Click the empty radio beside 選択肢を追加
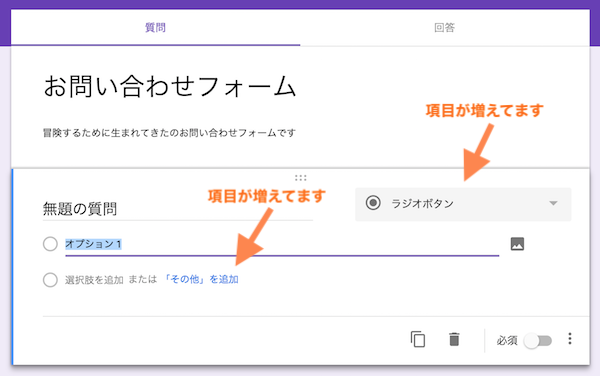This screenshot has height=376, width=600. (50, 280)
